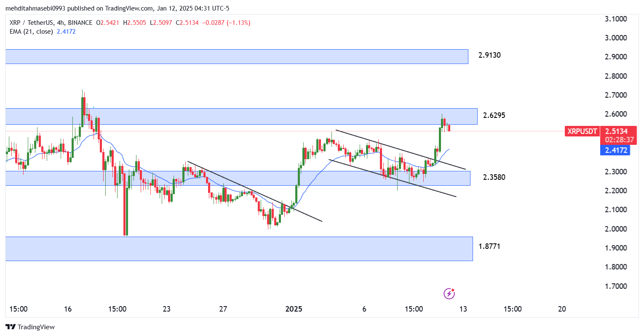The image size is (644, 336).
Task: Select the bottom 1.8771 blue rectangle zone
Action: (239, 248)
